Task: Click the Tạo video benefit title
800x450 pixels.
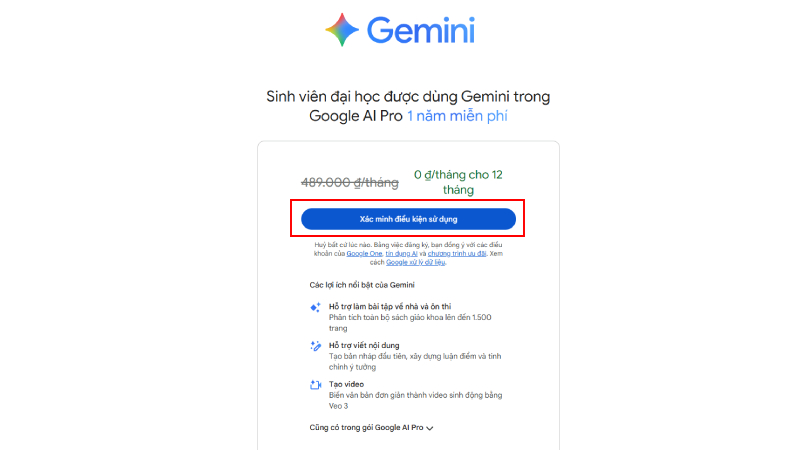Action: pos(346,384)
